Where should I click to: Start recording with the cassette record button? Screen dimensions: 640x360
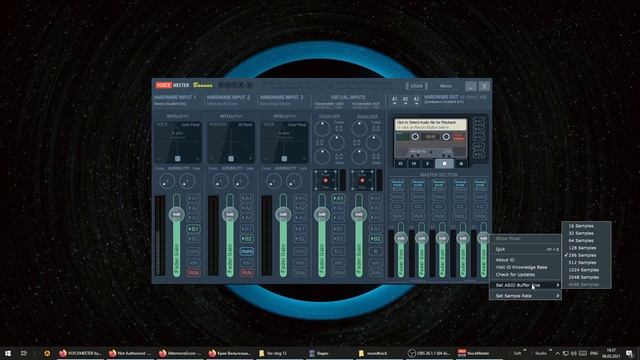point(462,164)
